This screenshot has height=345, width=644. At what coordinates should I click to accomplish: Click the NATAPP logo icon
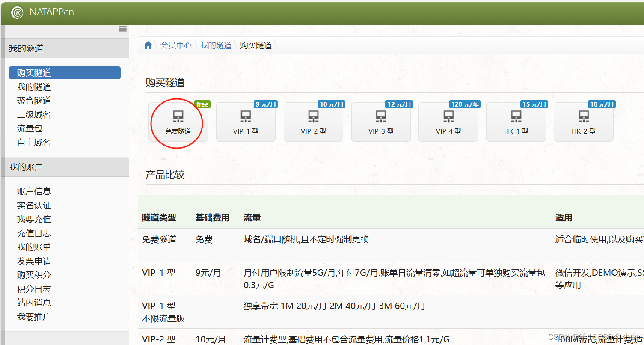click(17, 12)
